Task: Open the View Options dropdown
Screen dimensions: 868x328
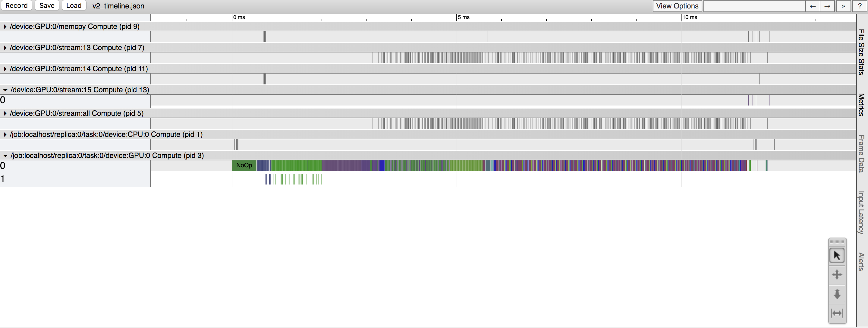Action: pos(677,6)
